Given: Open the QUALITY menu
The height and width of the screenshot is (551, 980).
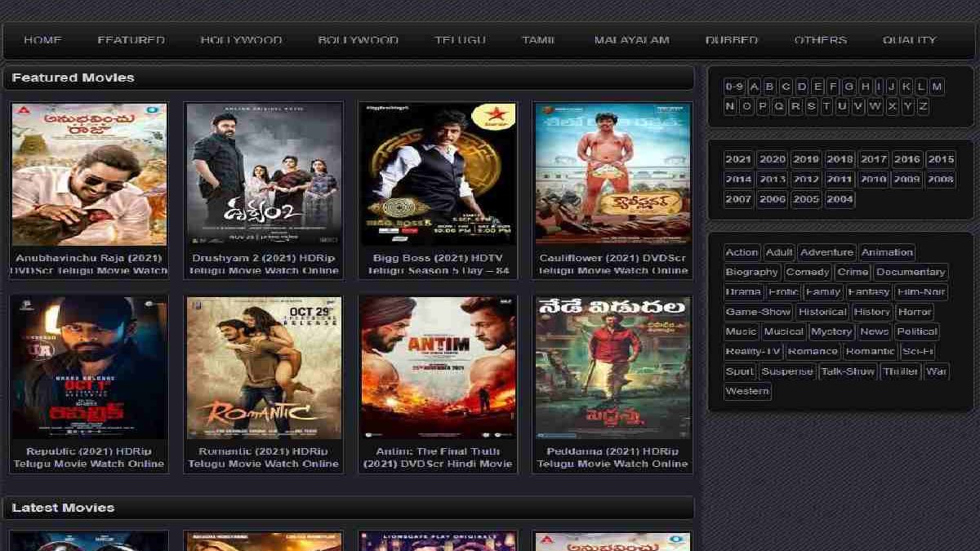Looking at the screenshot, I should click(x=909, y=40).
